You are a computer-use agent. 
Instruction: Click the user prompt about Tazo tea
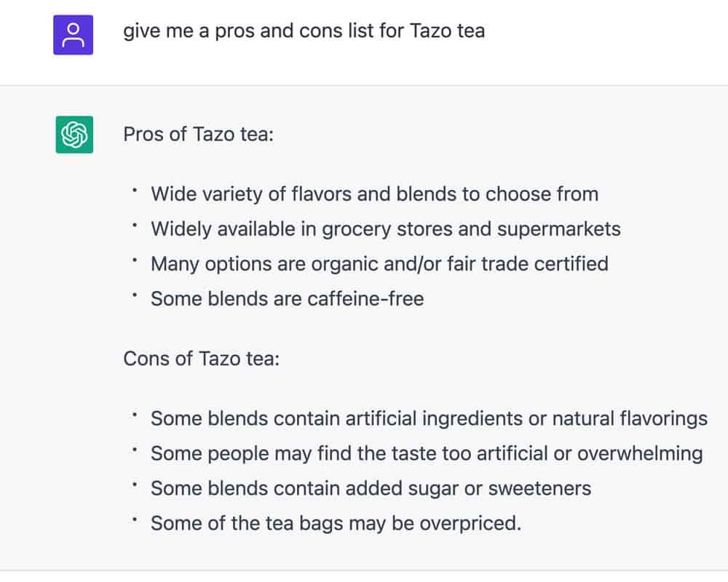pyautogui.click(x=304, y=31)
